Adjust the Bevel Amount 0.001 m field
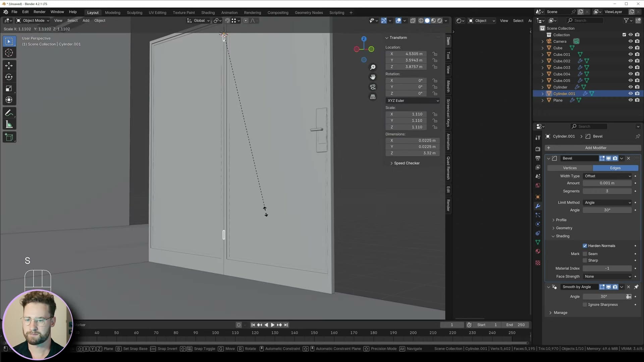 [607, 183]
